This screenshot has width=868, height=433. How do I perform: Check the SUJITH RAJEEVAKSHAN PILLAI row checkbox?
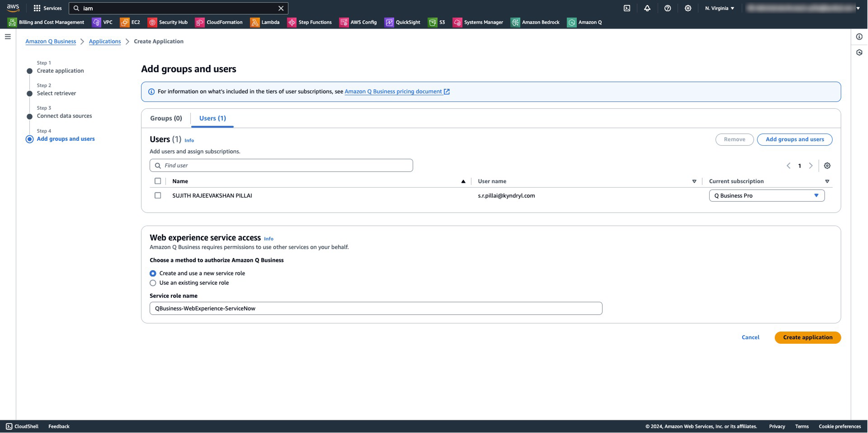[x=158, y=196]
